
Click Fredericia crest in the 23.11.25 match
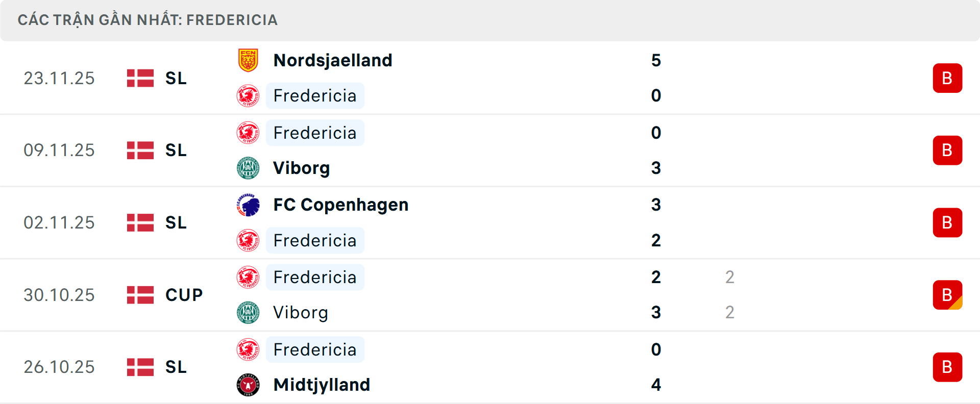click(248, 96)
